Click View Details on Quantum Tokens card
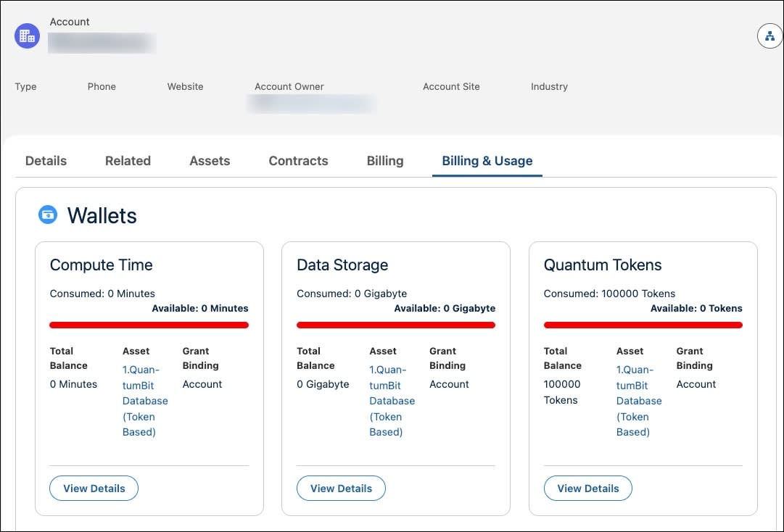Image resolution: width=784 pixels, height=532 pixels. coord(587,488)
